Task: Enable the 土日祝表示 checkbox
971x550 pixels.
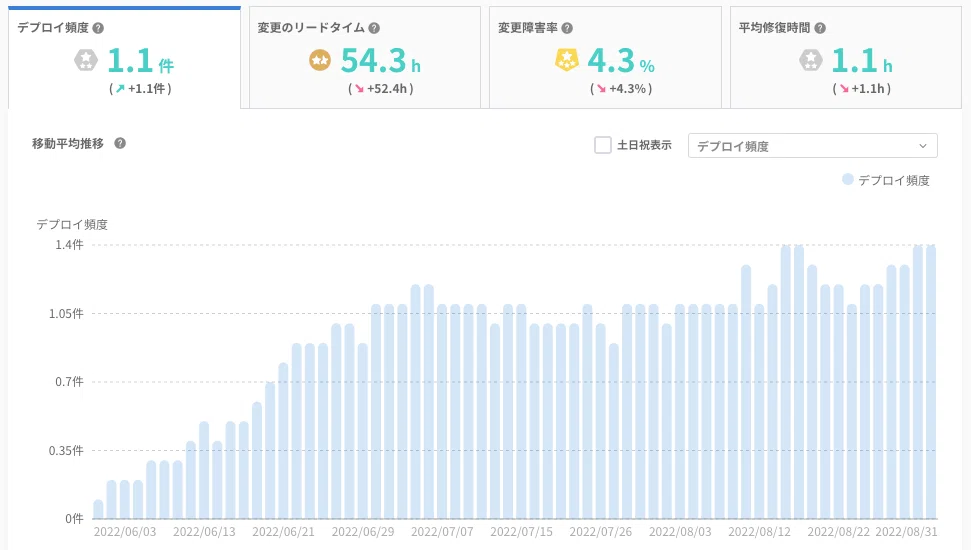Action: click(x=603, y=145)
